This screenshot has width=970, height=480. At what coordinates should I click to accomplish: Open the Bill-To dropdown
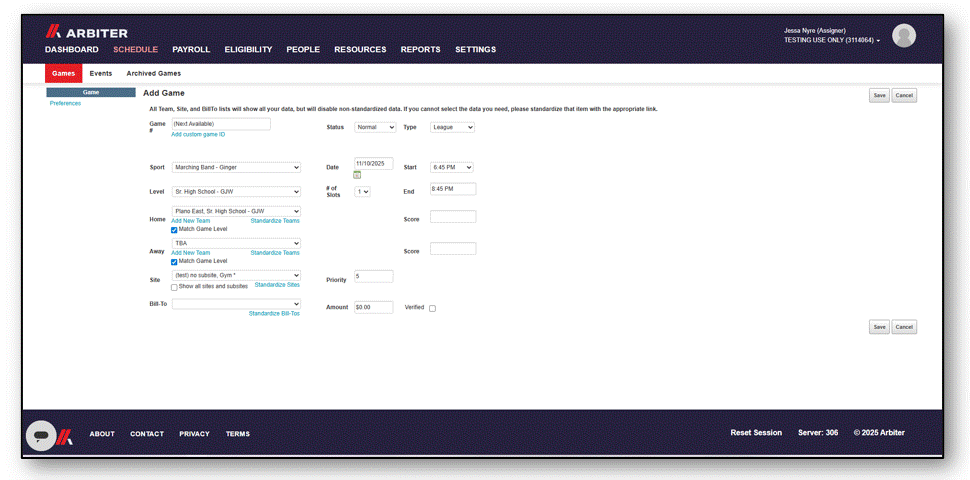click(236, 304)
